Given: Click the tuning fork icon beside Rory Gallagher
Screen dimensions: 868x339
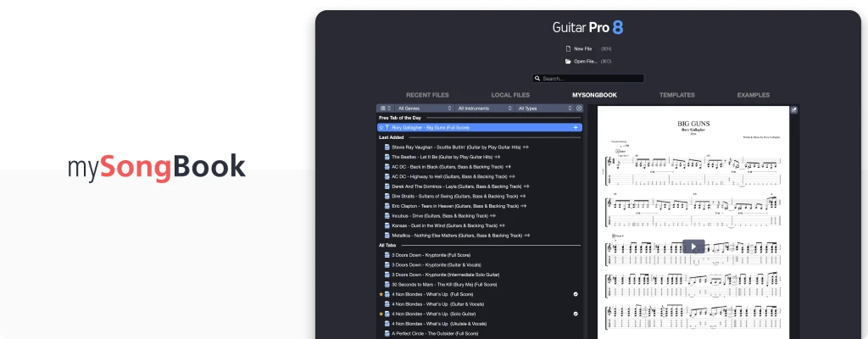Looking at the screenshot, I should 387,127.
